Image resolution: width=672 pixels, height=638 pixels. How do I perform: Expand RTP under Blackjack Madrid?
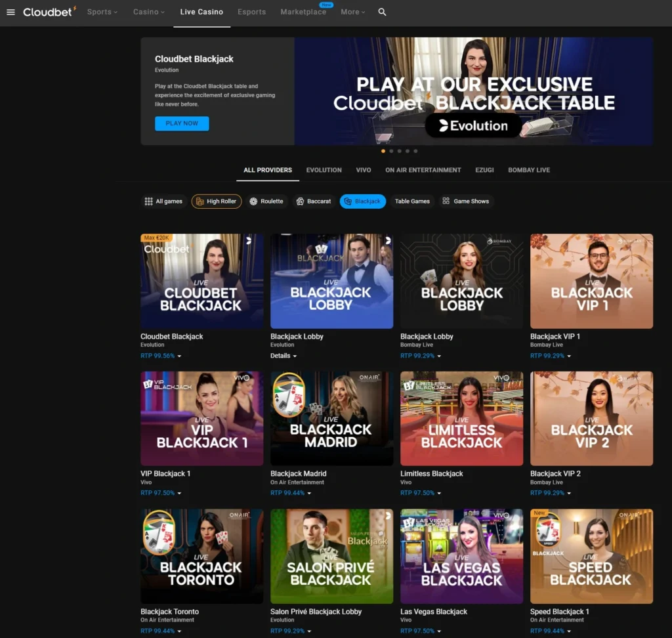click(291, 493)
